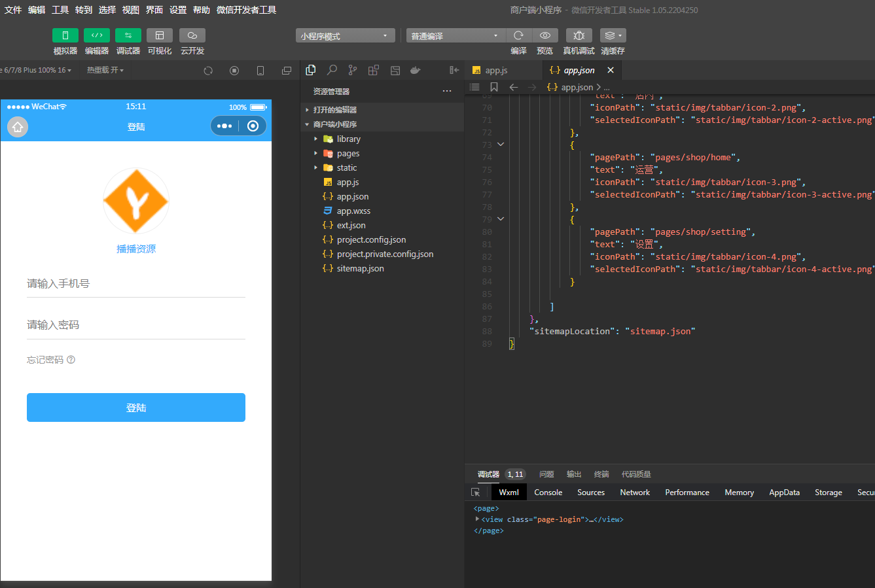The width and height of the screenshot is (875, 588).
Task: Toggle the editor panel button
Action: pyautogui.click(x=96, y=35)
